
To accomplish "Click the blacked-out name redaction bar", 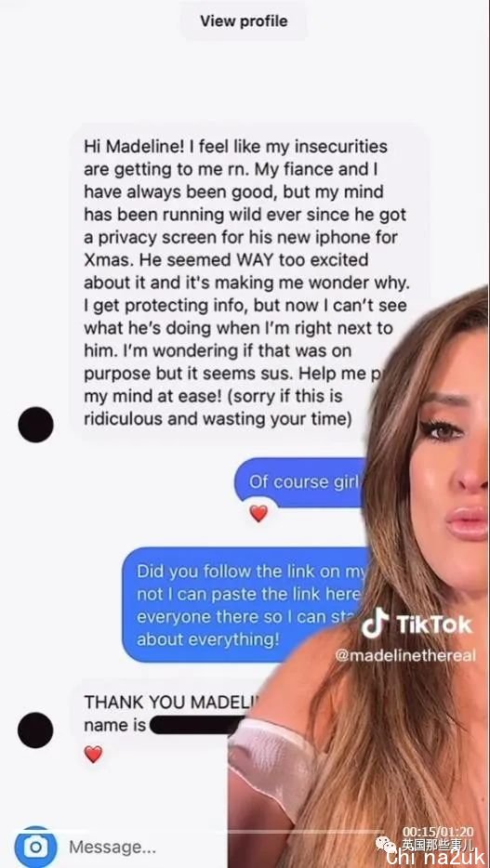I will (x=195, y=725).
